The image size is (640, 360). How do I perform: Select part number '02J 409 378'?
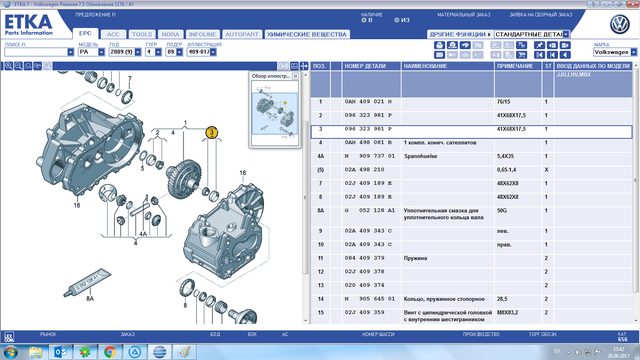(x=365, y=272)
